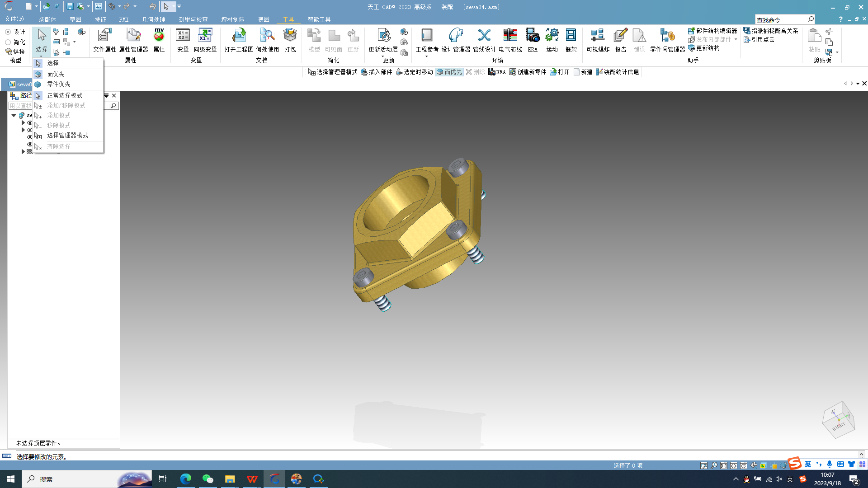The width and height of the screenshot is (868, 488).
Task: Select the 设计 model radio button
Action: (8, 32)
